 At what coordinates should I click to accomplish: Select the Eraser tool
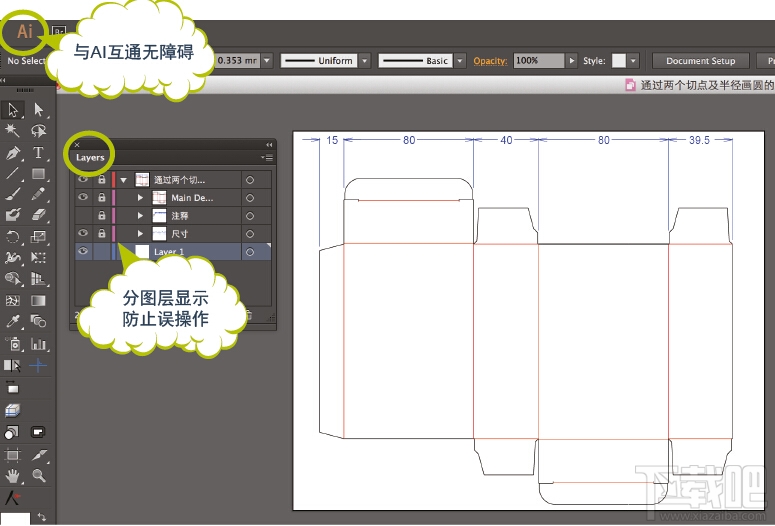click(38, 215)
